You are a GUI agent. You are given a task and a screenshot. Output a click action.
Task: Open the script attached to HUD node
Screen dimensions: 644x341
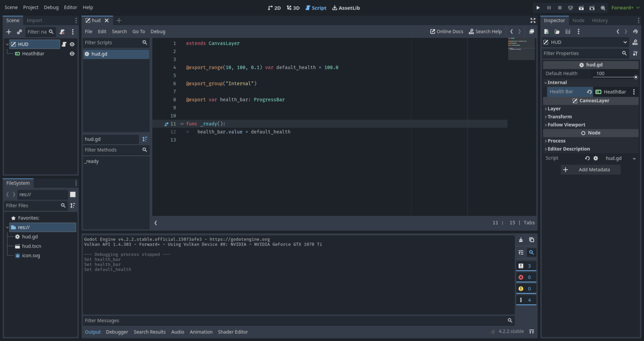[x=64, y=44]
